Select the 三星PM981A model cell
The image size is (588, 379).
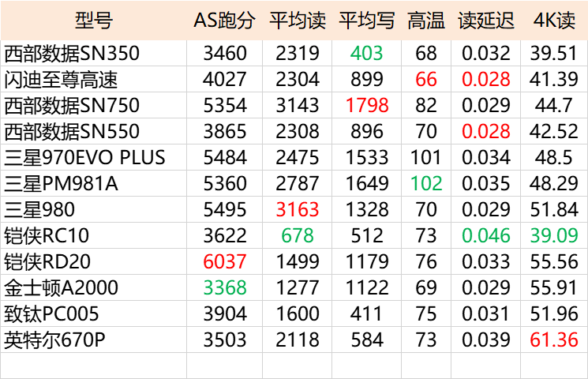[x=94, y=183]
